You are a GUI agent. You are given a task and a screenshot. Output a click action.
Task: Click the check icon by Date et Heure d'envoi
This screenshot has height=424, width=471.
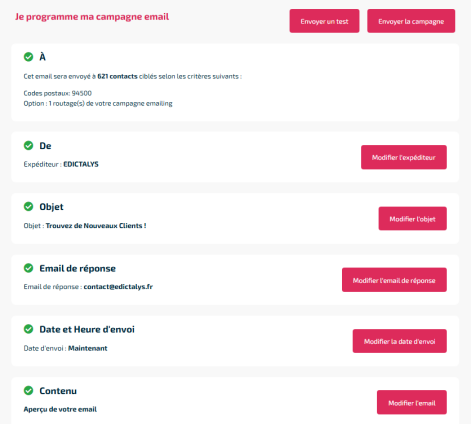point(28,329)
